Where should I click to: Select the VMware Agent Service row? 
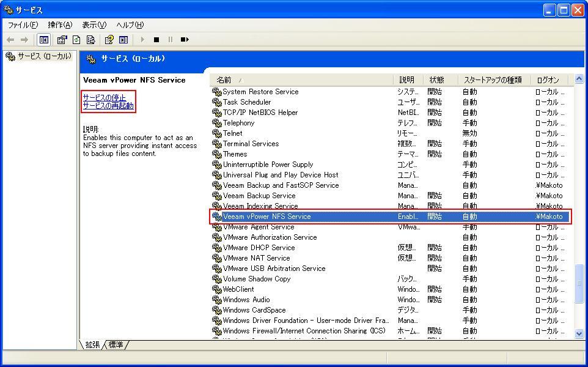(390, 227)
